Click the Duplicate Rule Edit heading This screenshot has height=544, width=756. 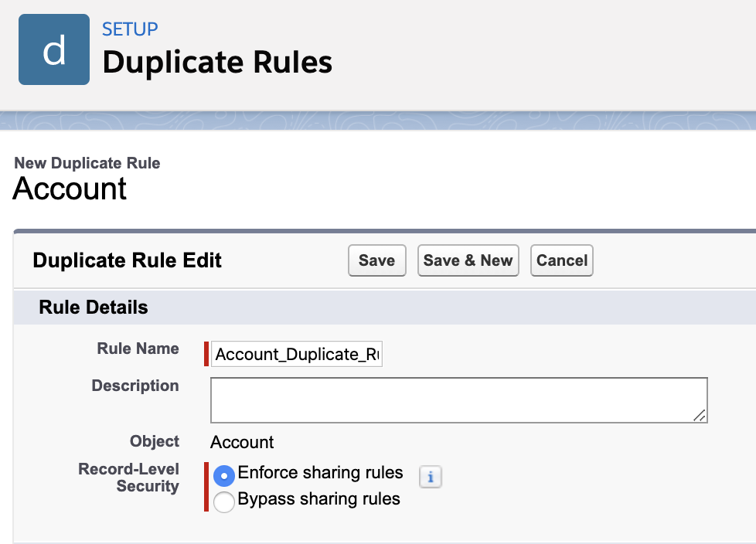tap(128, 261)
